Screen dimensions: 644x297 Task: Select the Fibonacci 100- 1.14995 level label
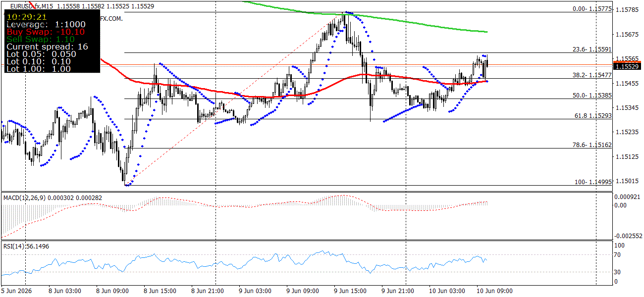pos(593,182)
